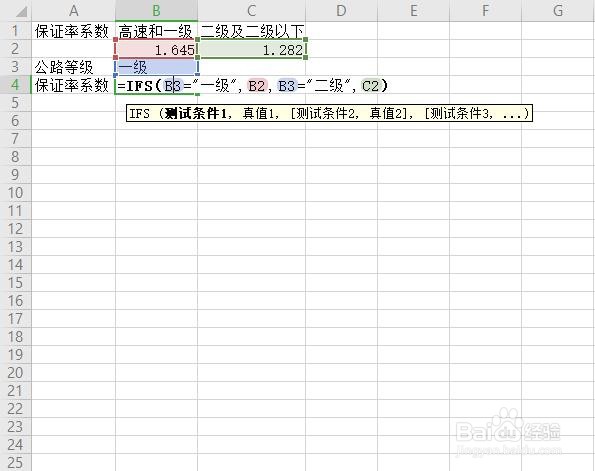The width and height of the screenshot is (595, 471).
Task: Click cell C1 containing 二级及二级以下
Action: [x=251, y=31]
